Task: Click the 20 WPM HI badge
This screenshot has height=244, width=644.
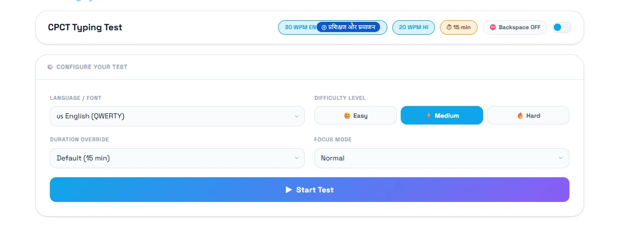Action: pyautogui.click(x=413, y=27)
